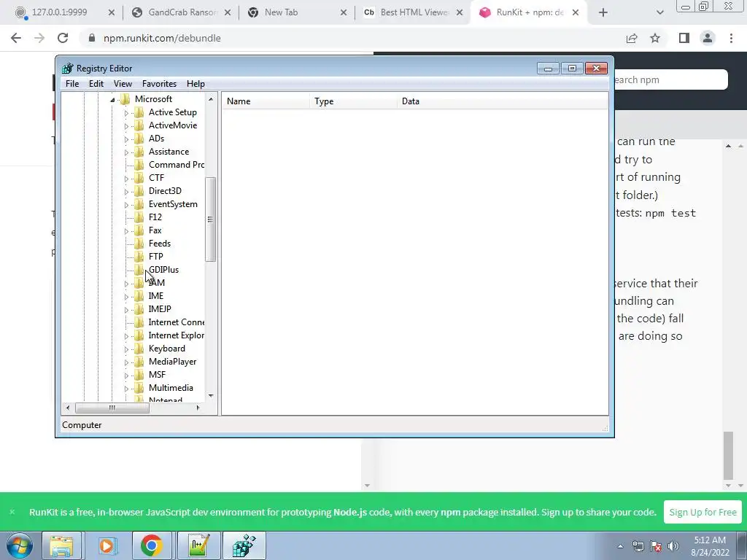The height and width of the screenshot is (560, 747).
Task: Click the tree's vertical scrollbar thumb
Action: pyautogui.click(x=210, y=219)
